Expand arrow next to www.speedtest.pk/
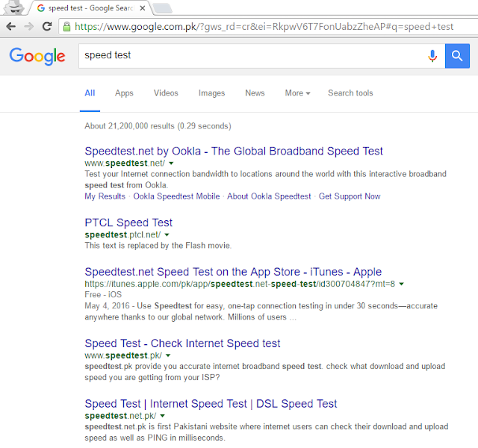The width and height of the screenshot is (478, 448). tap(168, 355)
